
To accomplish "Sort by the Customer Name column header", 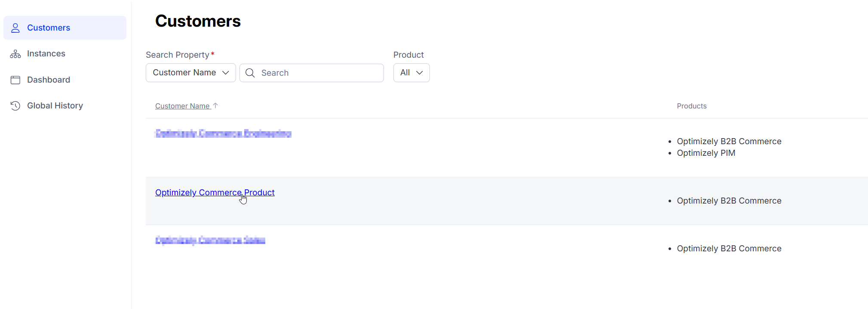I will (182, 106).
